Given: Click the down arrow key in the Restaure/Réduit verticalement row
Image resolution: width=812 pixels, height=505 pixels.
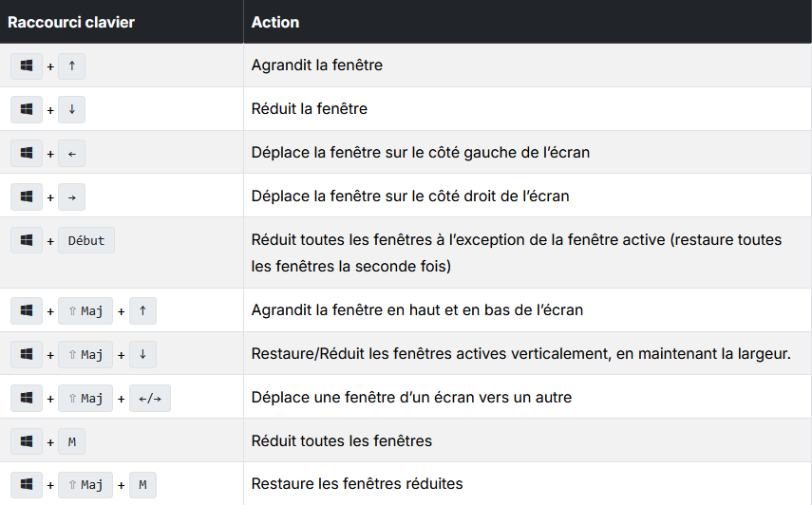Looking at the screenshot, I should tap(142, 354).
